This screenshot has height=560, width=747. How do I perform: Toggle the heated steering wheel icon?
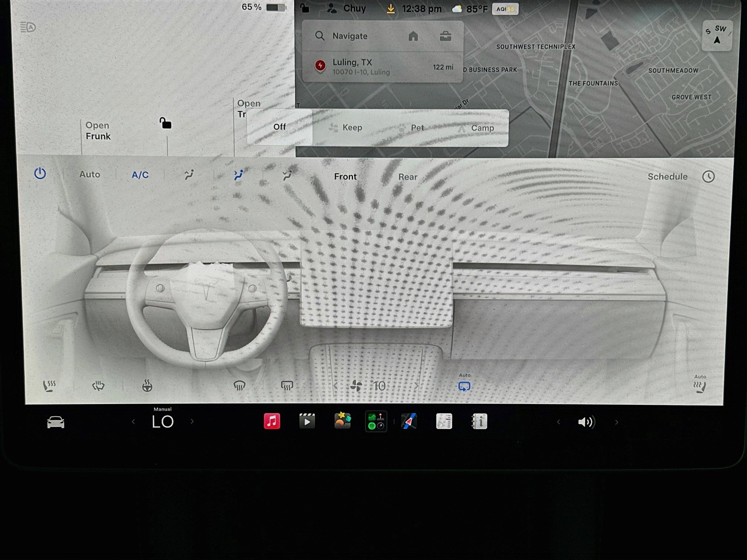pyautogui.click(x=147, y=386)
